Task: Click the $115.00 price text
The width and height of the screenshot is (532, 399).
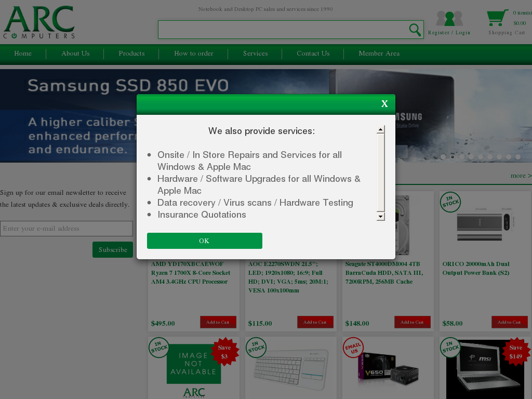Action: 260,323
